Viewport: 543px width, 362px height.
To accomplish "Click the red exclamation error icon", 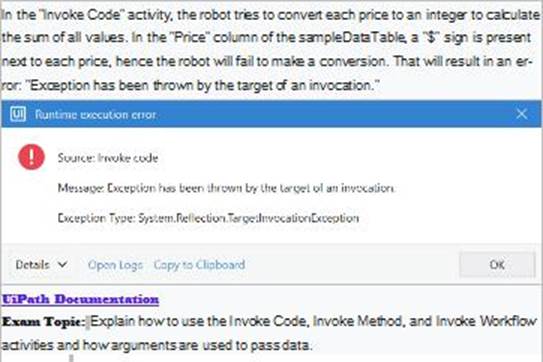I will 32,157.
